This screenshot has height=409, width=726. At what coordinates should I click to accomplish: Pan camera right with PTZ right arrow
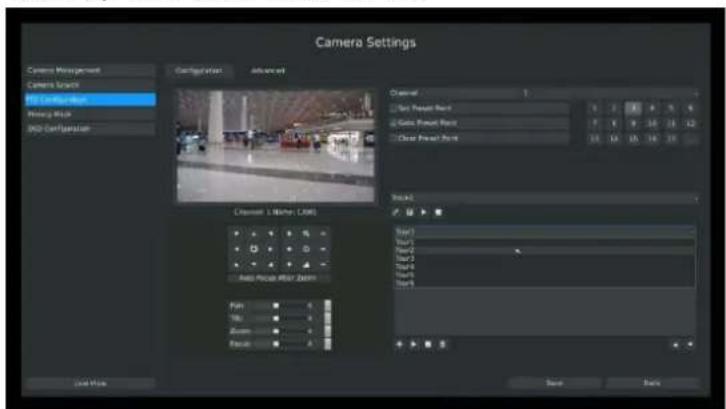pos(271,249)
